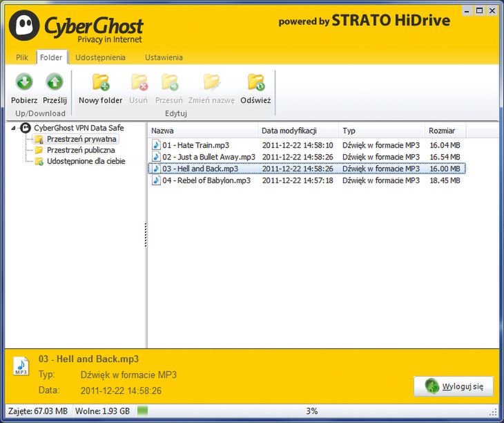Click the Prześlij upload arrow icon
Screen dimensions: 504x423
(55, 82)
